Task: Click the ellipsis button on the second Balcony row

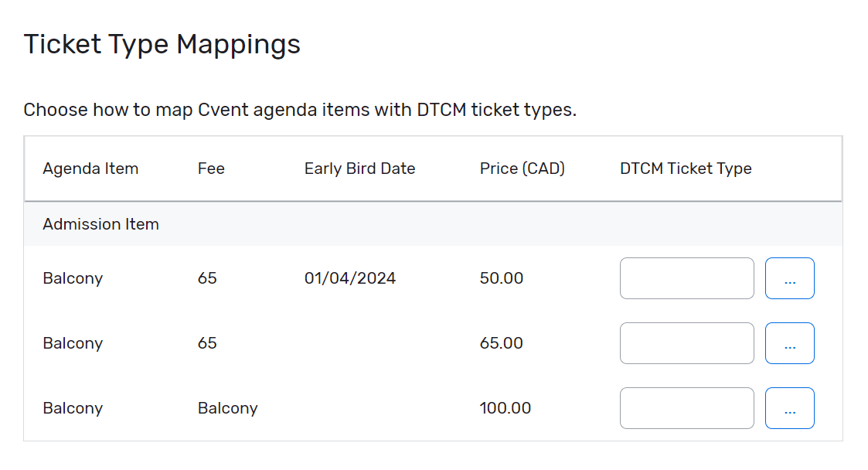Action: pos(789,342)
